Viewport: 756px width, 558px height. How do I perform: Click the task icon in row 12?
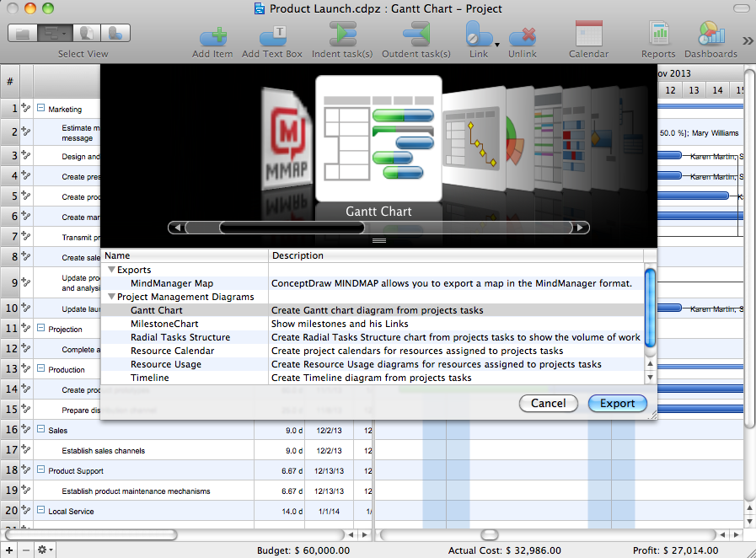[x=26, y=349]
